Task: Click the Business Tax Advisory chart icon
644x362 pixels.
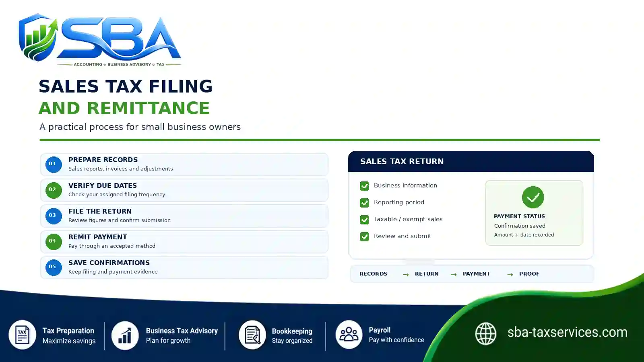Action: 125,335
